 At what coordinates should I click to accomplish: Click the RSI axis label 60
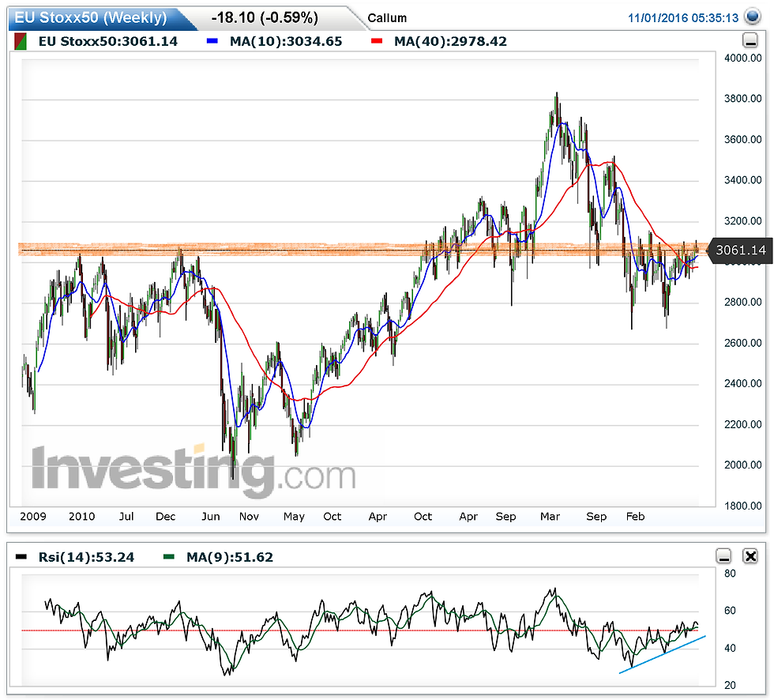pos(730,611)
